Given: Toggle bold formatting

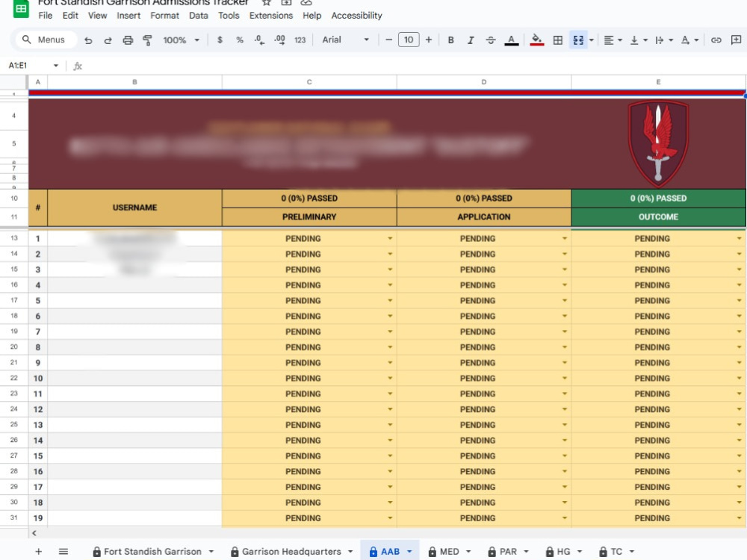Looking at the screenshot, I should [450, 40].
